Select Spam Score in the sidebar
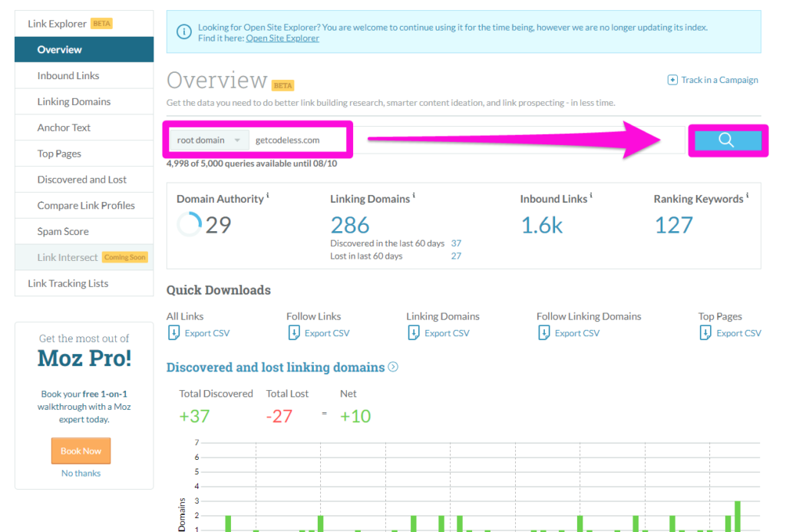786x532 pixels. point(84,232)
